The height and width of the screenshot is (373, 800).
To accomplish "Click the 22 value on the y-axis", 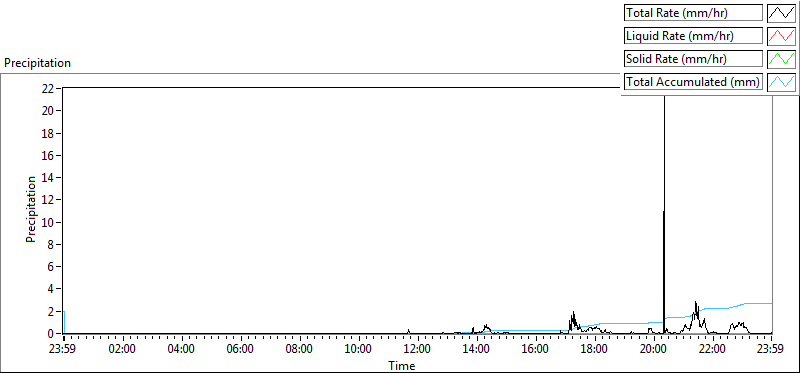I will (x=48, y=88).
